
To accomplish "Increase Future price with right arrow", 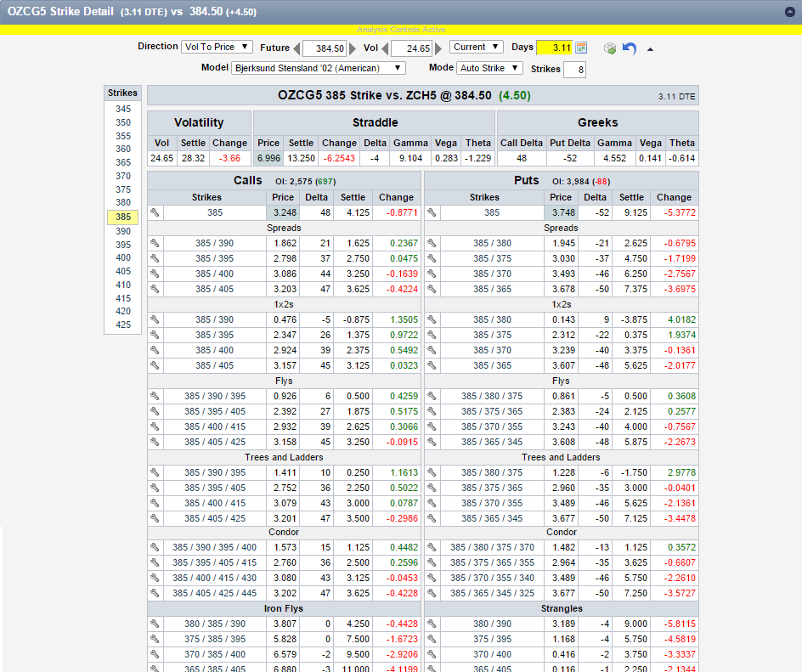I will point(353,48).
